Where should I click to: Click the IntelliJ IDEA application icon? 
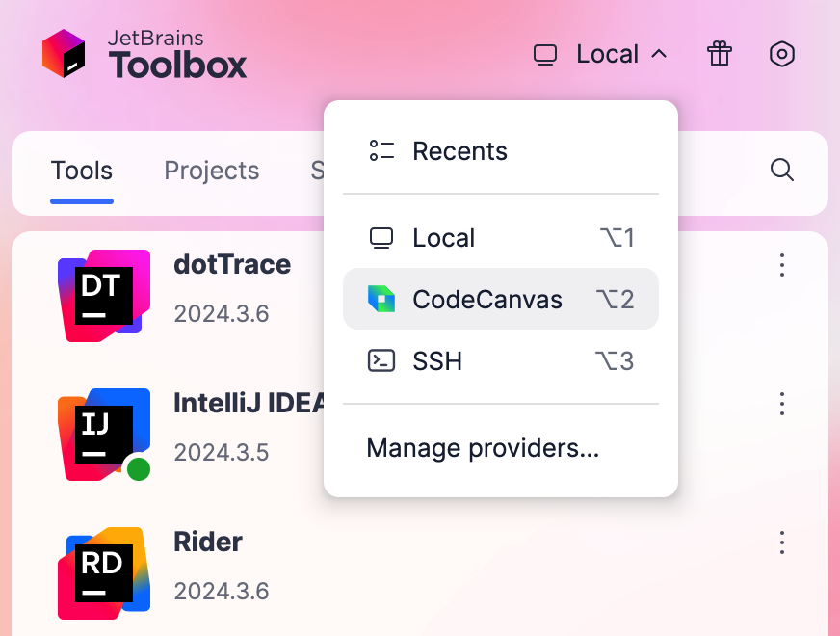pos(103,435)
